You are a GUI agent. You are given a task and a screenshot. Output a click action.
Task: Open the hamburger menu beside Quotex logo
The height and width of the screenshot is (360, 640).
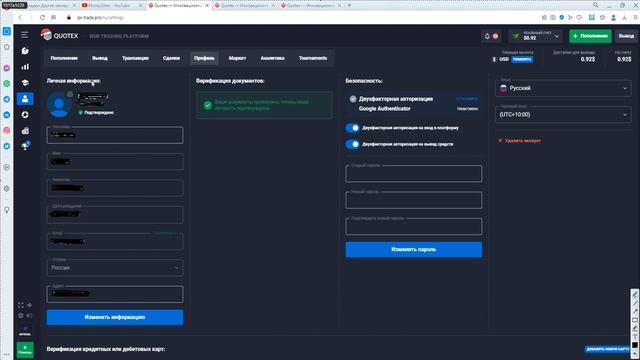(24, 35)
